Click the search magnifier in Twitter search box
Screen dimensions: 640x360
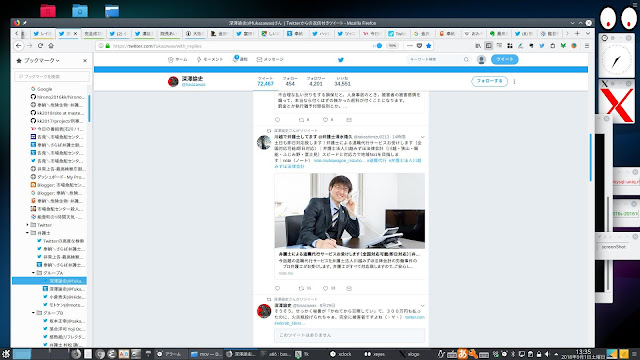pyautogui.click(x=466, y=60)
